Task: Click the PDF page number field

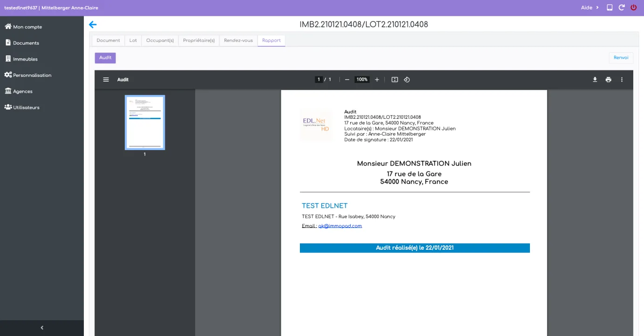Action: [x=319, y=80]
